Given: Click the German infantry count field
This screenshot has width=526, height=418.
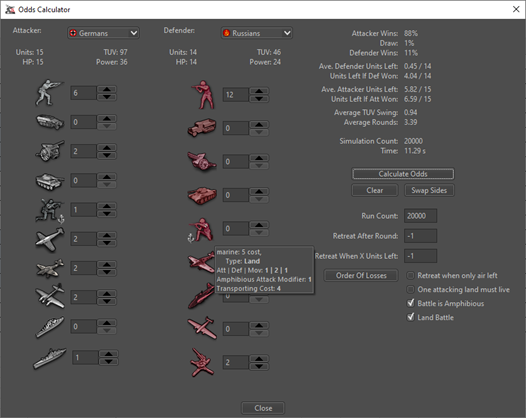Looking at the screenshot, I should coord(84,93).
